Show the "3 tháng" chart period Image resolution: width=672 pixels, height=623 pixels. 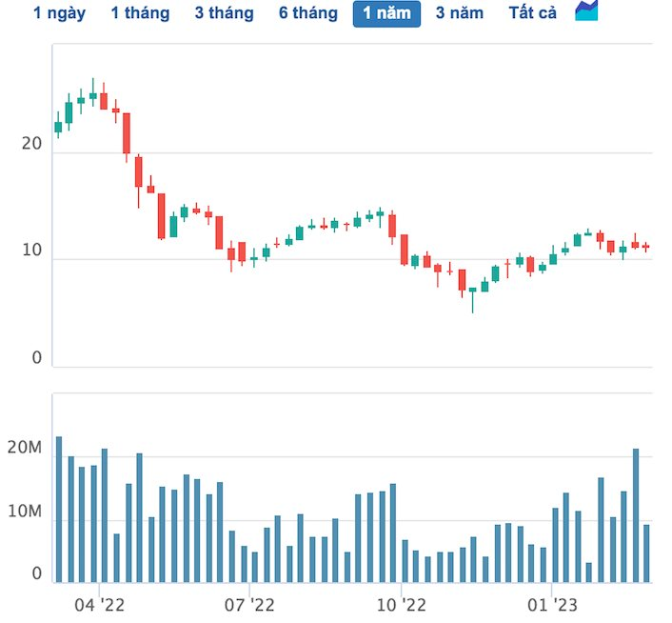[x=224, y=13]
